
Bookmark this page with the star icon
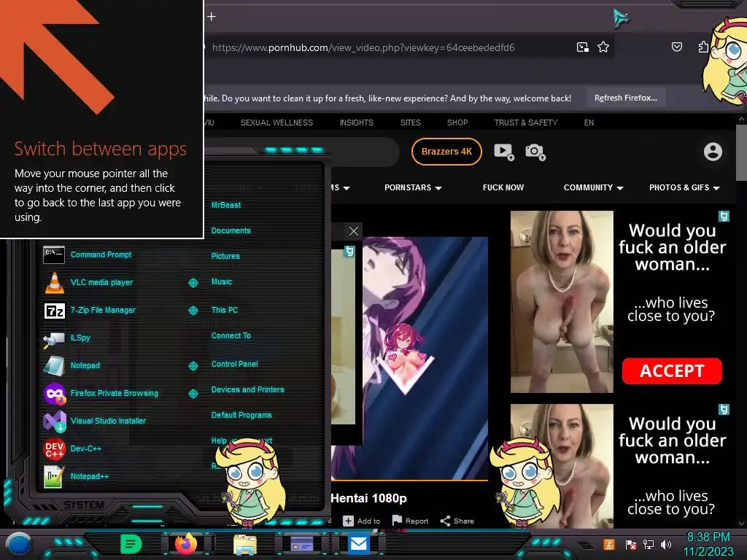(603, 47)
